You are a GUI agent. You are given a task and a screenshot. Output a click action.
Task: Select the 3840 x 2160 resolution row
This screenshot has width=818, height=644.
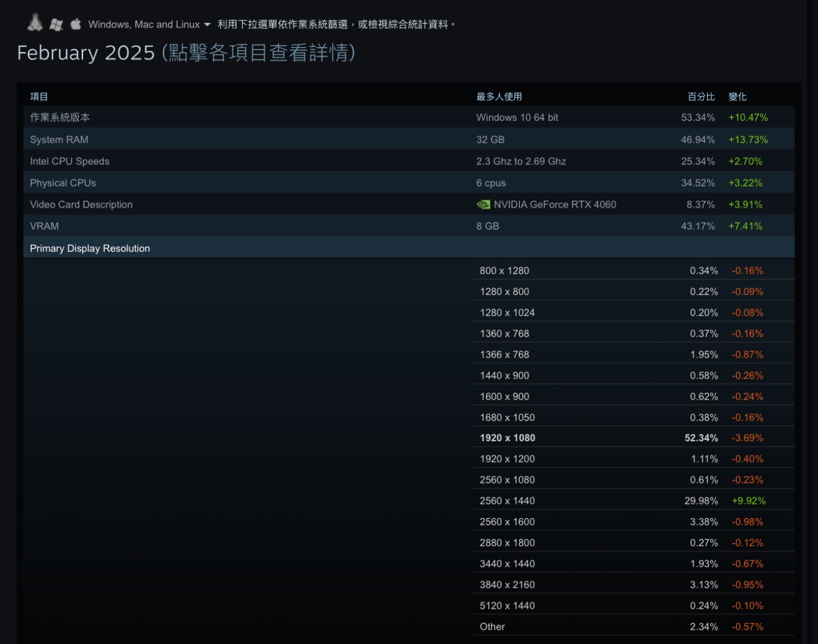507,584
